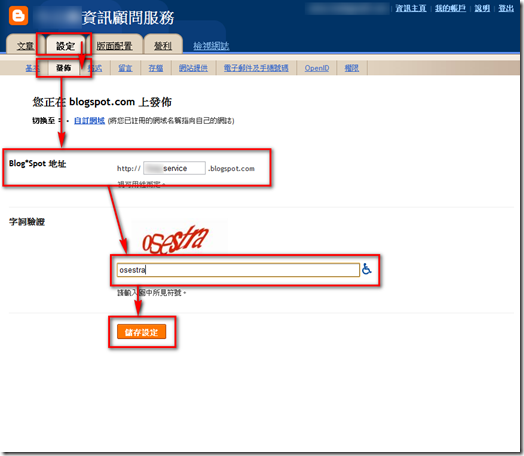The image size is (524, 456).
Task: Open the 網站提供 settings subtab
Action: tap(193, 68)
